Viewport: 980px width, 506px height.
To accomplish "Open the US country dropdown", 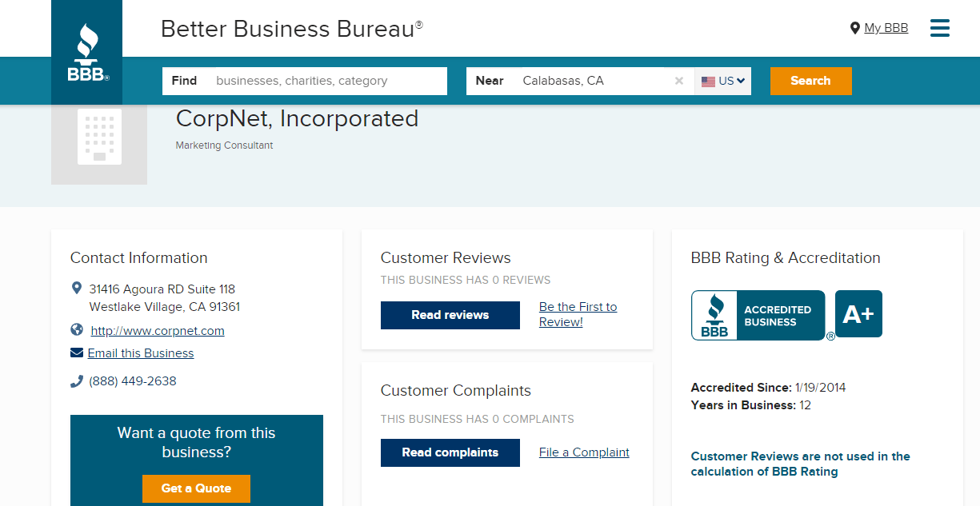I will pos(723,81).
